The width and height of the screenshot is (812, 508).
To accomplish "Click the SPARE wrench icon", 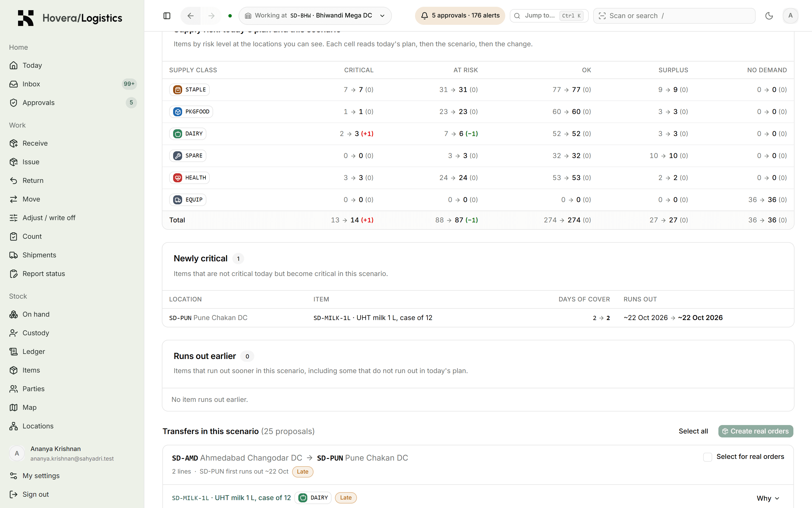I will click(x=178, y=156).
